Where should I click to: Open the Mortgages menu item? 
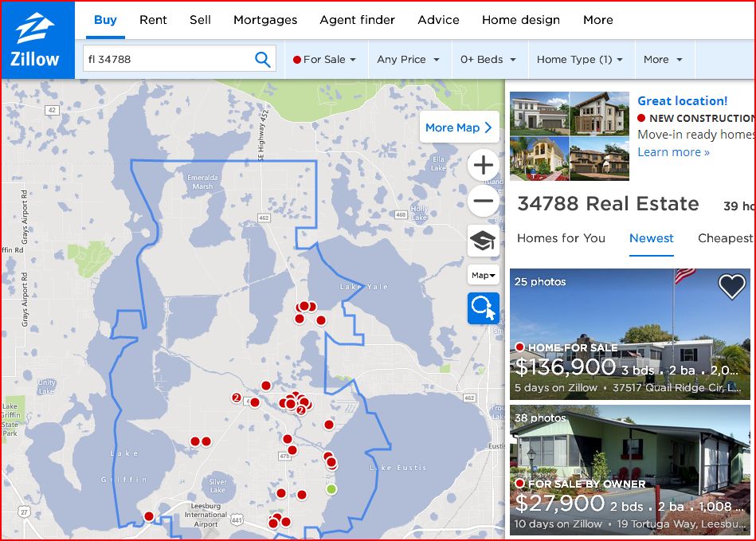(x=265, y=20)
